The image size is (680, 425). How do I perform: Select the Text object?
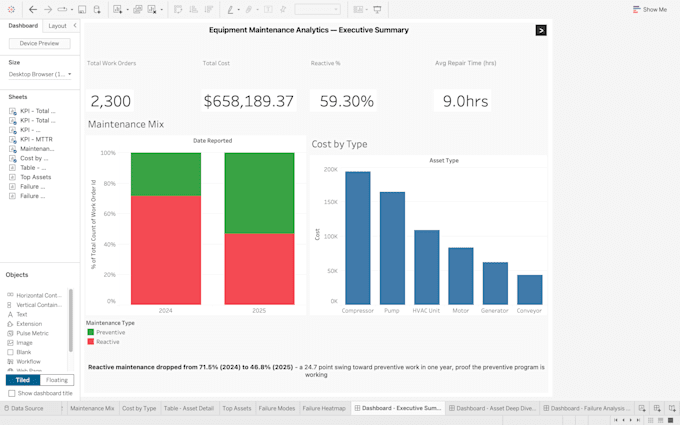click(17, 314)
